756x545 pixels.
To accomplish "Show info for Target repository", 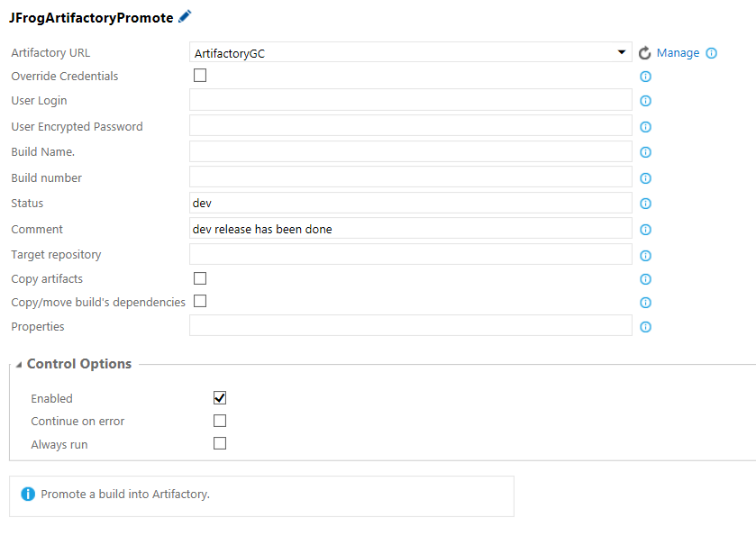I will pos(645,256).
